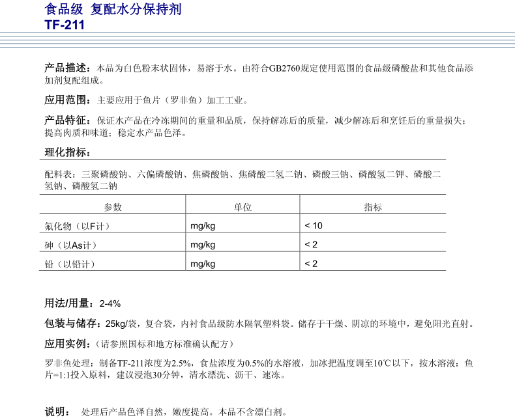
Task: Click GB2760 in the product description
Action: tap(285, 68)
